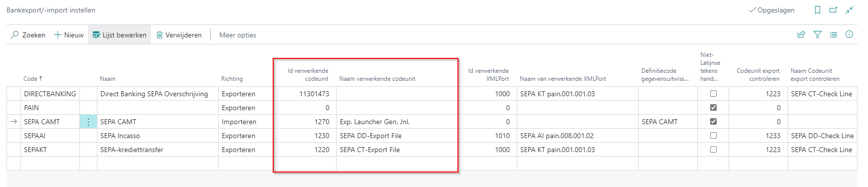Click the Zoeken search icon
The height and width of the screenshot is (187, 868).
(x=15, y=35)
